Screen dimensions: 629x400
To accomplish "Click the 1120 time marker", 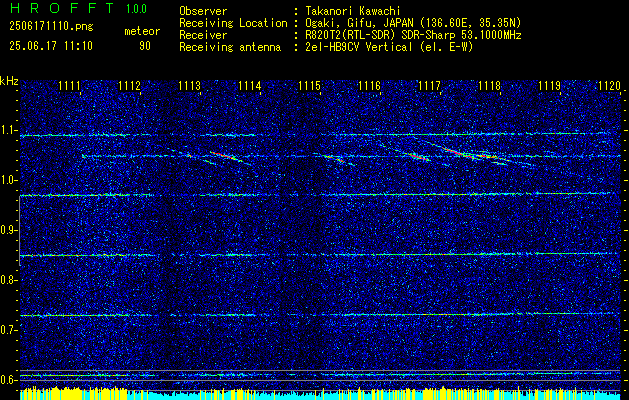I will [x=609, y=86].
